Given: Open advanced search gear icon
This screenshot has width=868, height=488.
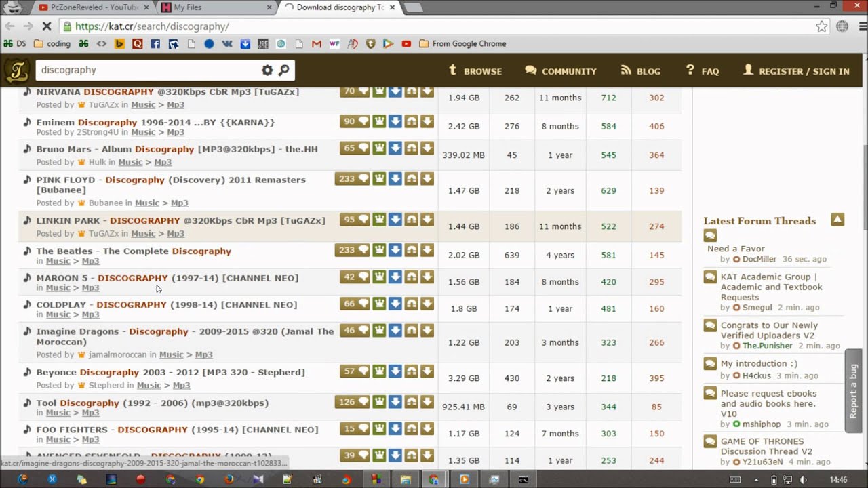Looking at the screenshot, I should click(x=267, y=70).
